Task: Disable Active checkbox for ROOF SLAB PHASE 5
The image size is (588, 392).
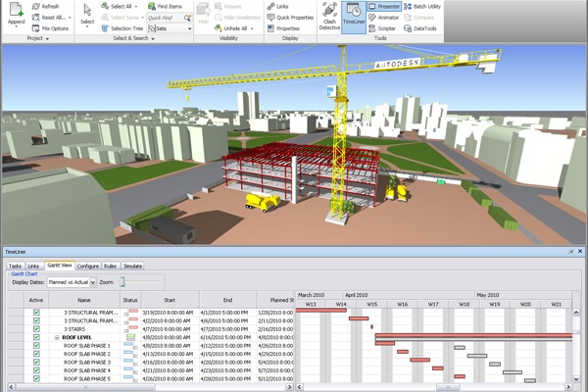Action: [x=36, y=378]
